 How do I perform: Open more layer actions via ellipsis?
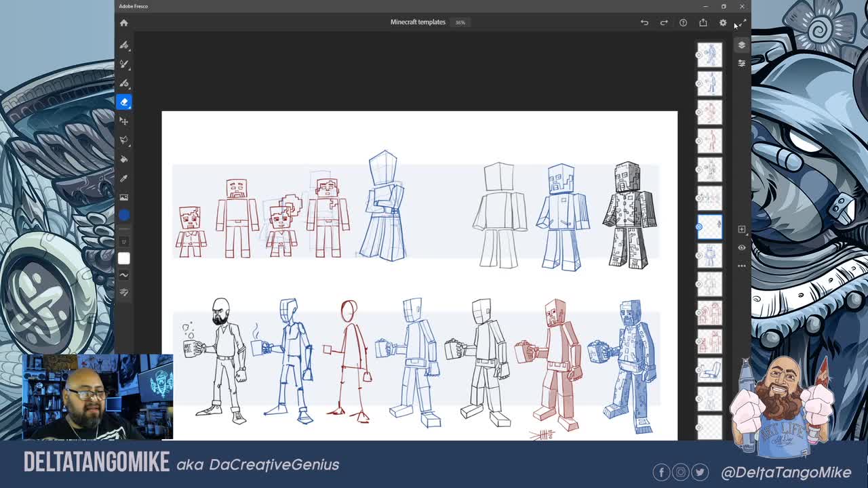[x=741, y=266]
